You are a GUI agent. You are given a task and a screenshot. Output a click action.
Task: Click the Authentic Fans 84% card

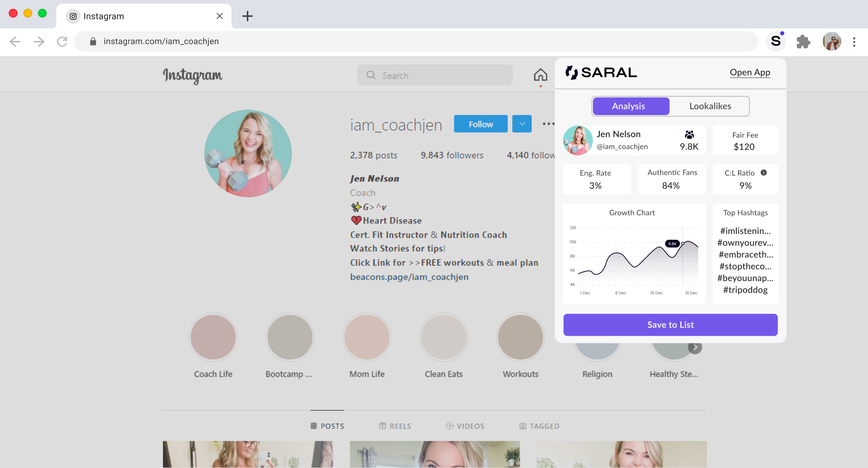tap(672, 179)
